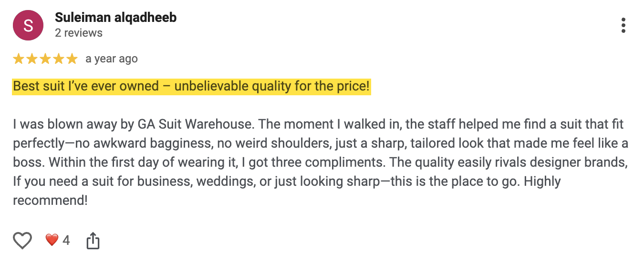This screenshot has width=644, height=262.
Task: Click the reaction count number 4
Action: click(x=66, y=241)
